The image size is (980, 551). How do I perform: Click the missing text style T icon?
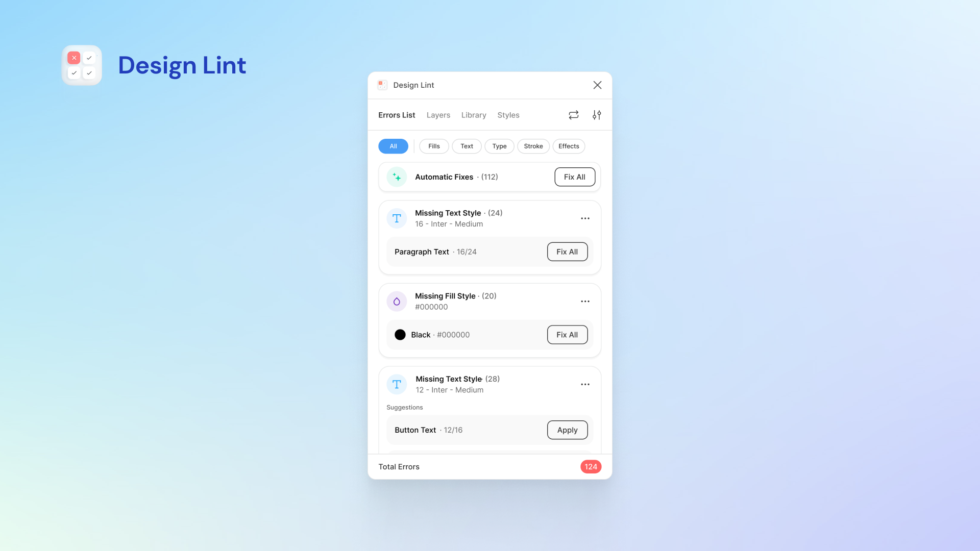point(397,218)
